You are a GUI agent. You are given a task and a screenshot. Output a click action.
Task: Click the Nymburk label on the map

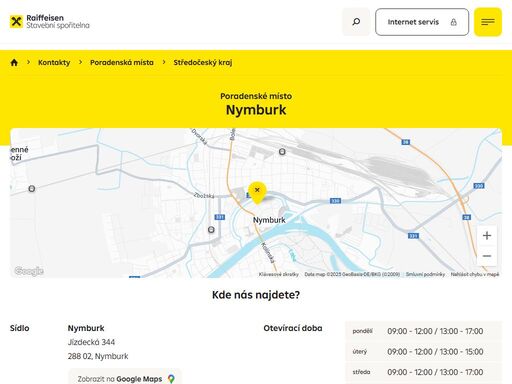[269, 220]
